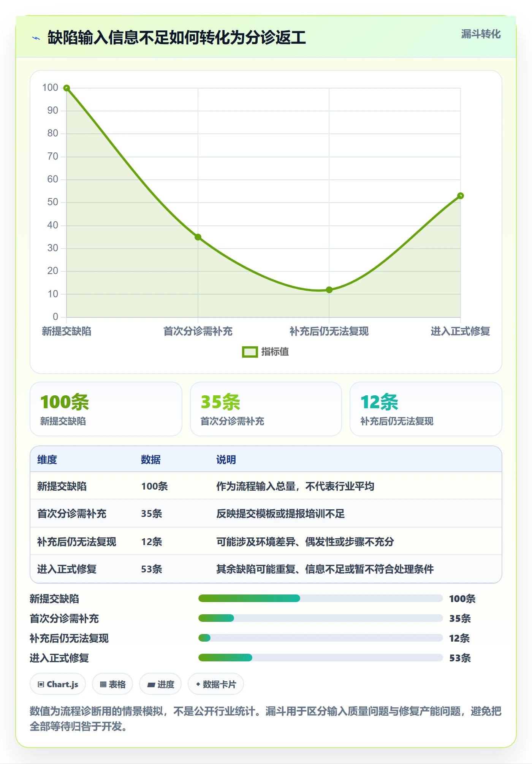Select the chart data point at value 35
The image size is (532, 764).
pyautogui.click(x=198, y=237)
